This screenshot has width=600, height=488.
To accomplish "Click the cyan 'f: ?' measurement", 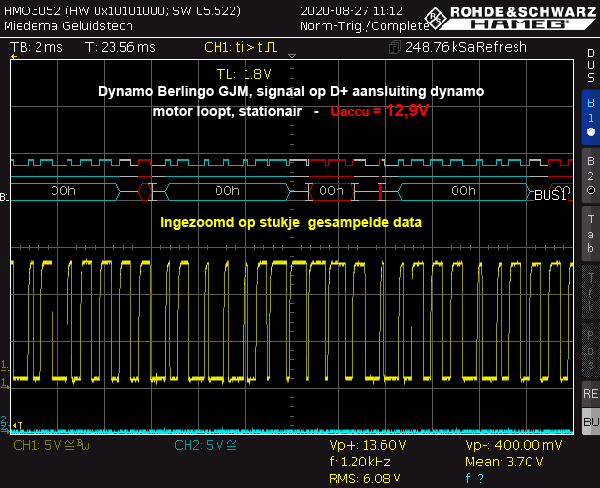I will pos(474,478).
